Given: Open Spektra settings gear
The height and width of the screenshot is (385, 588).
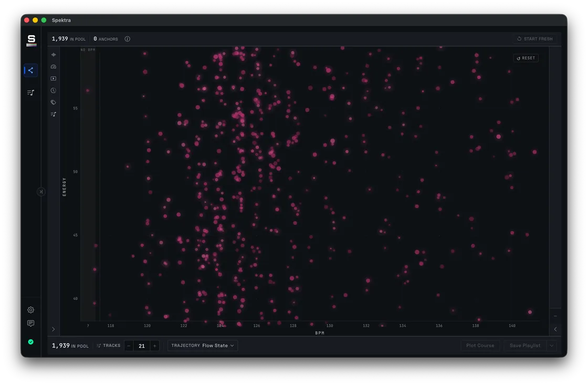Looking at the screenshot, I should (x=31, y=309).
